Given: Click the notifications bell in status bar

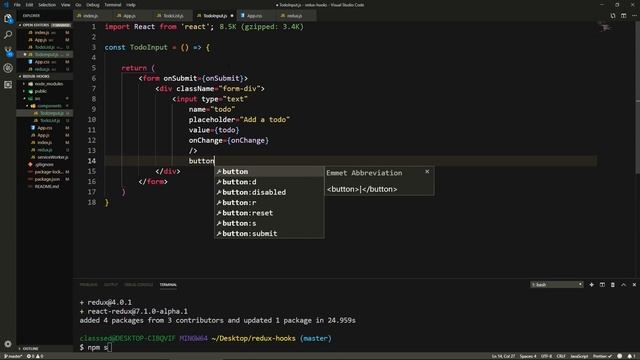Looking at the screenshot, I should [630, 356].
